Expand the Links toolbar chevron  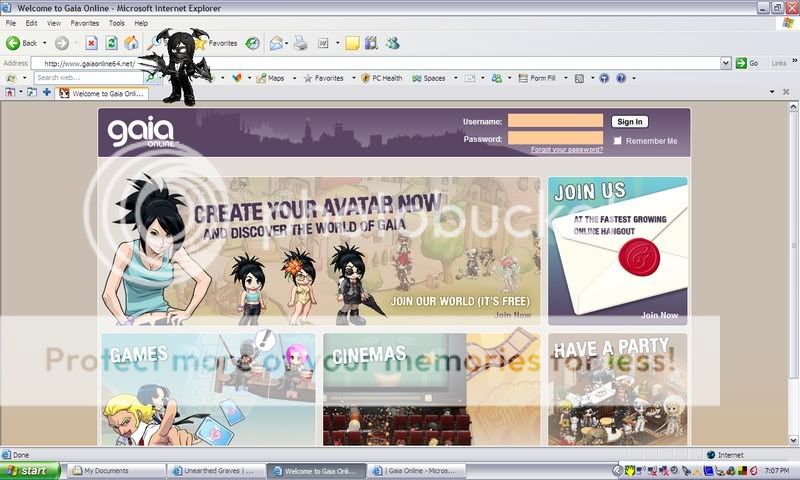(x=794, y=61)
